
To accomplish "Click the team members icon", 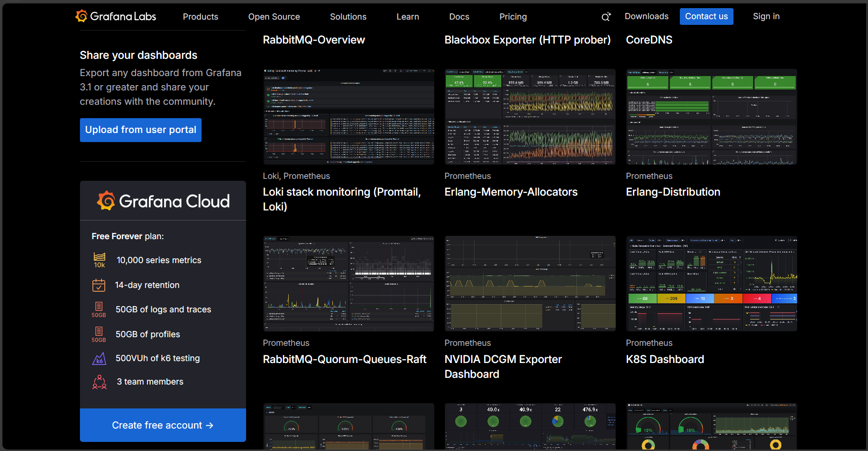I will (99, 382).
